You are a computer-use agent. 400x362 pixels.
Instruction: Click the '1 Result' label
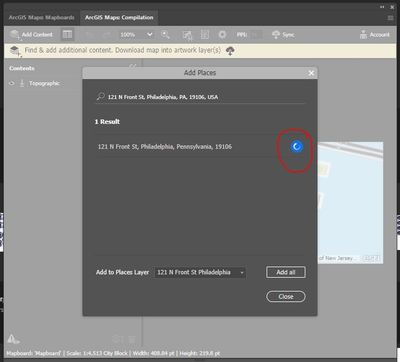tap(107, 122)
